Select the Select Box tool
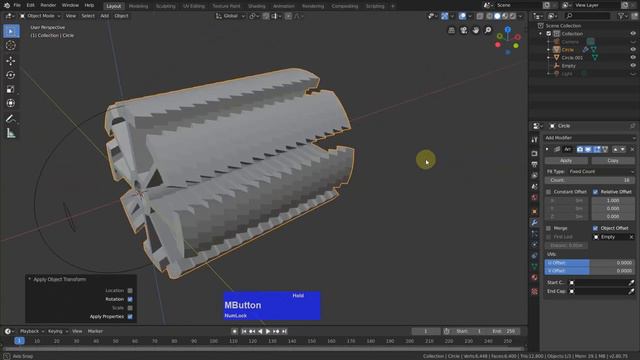This screenshot has width=640, height=360. [11, 31]
